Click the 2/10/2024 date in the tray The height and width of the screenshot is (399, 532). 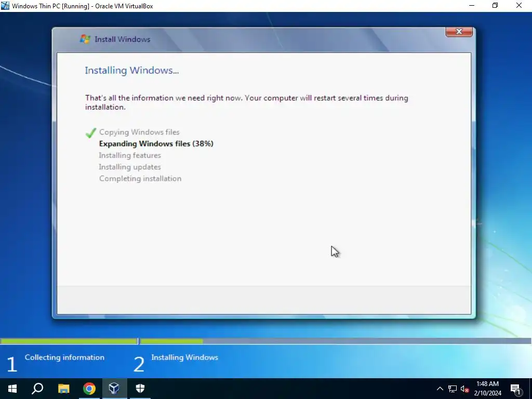point(487,393)
